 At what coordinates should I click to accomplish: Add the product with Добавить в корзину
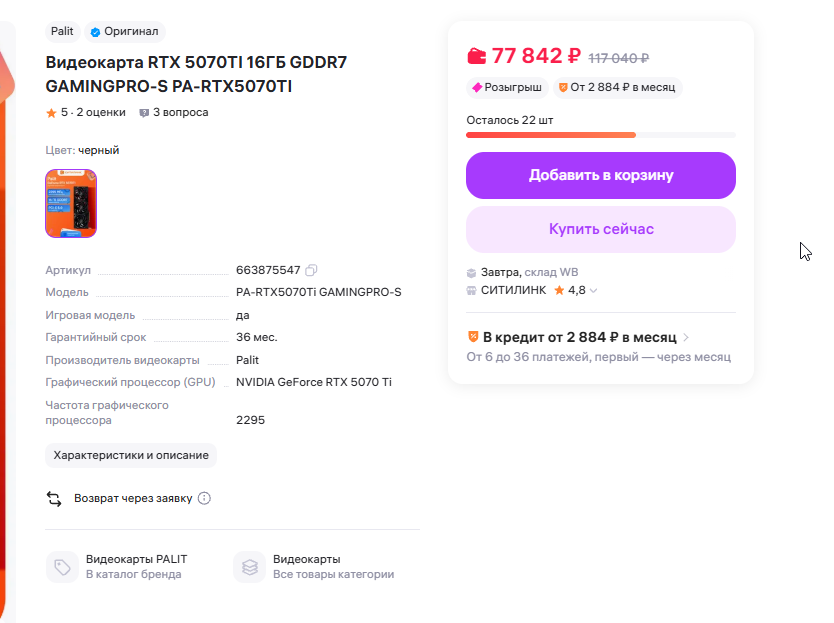click(600, 175)
